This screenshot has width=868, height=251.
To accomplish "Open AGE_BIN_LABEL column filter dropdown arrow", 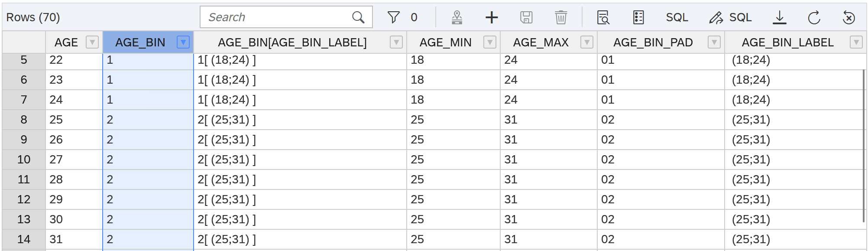I will tap(856, 42).
